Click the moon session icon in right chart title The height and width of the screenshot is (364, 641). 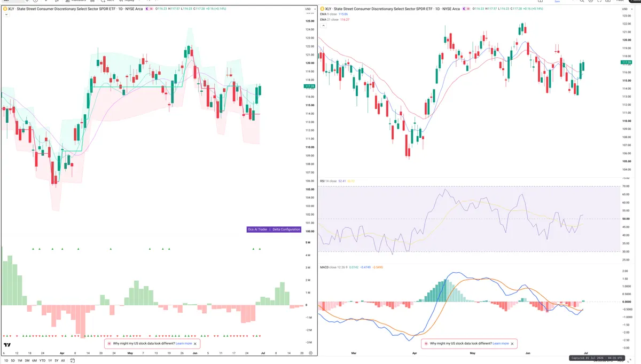coord(464,9)
